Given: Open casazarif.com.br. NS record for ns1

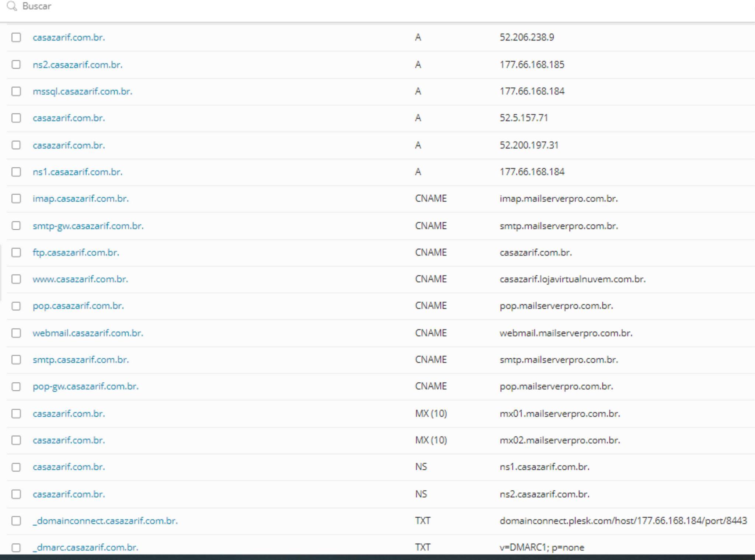Looking at the screenshot, I should pos(69,467).
